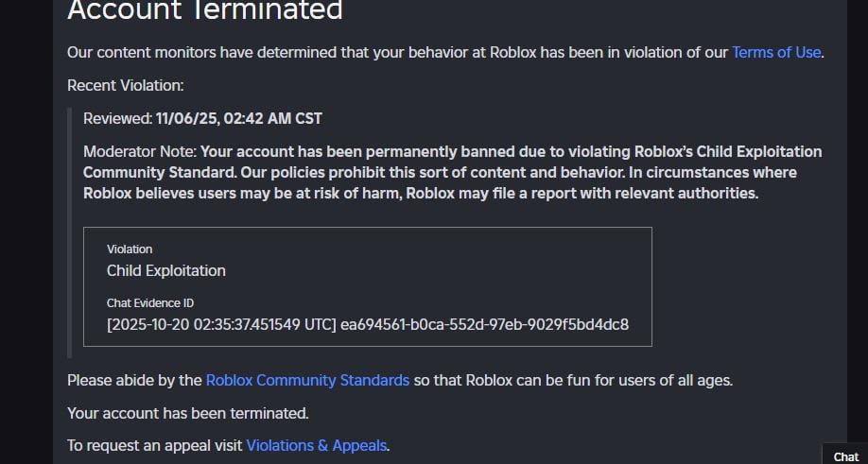Screen dimensions: 868x464
Task: Visit the Violations & Appeals link
Action: (316, 446)
